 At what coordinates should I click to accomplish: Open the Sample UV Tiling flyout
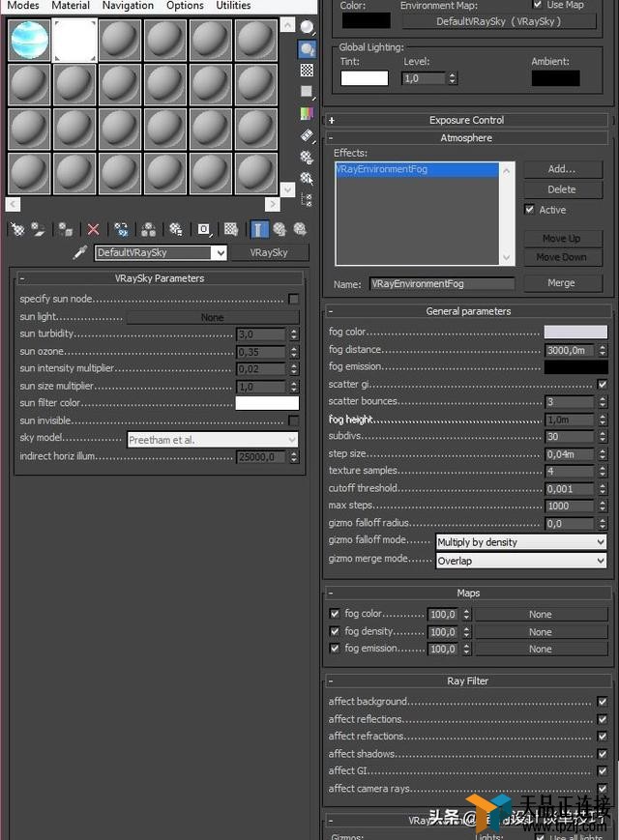tap(308, 92)
